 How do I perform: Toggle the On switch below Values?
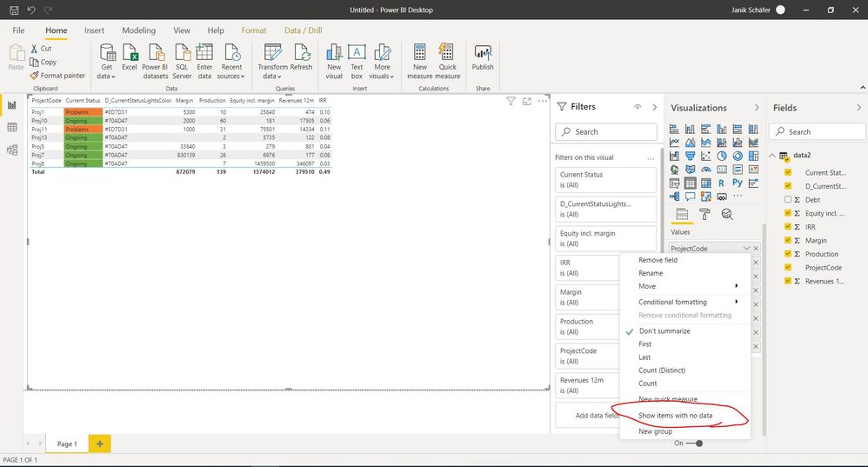[x=695, y=444]
